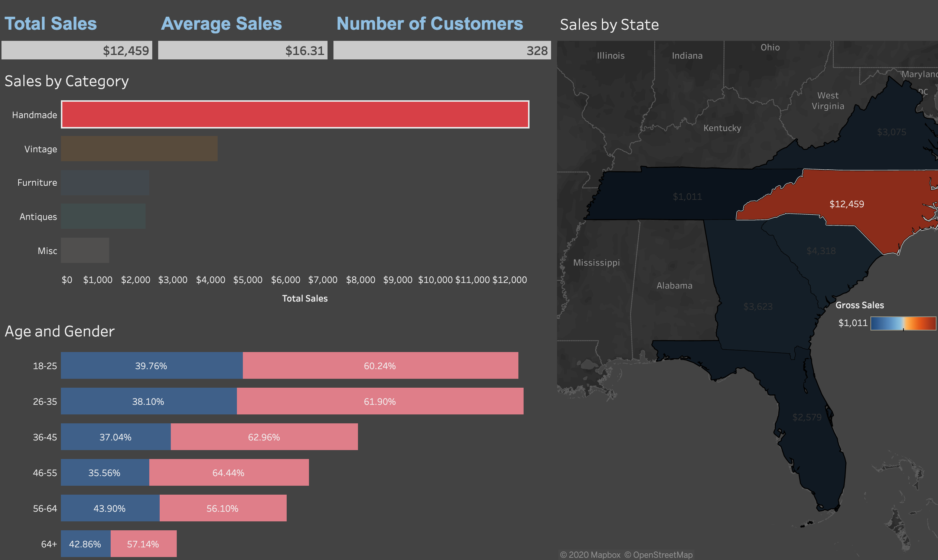Click the Ohio map label
938x560 pixels.
click(x=770, y=48)
